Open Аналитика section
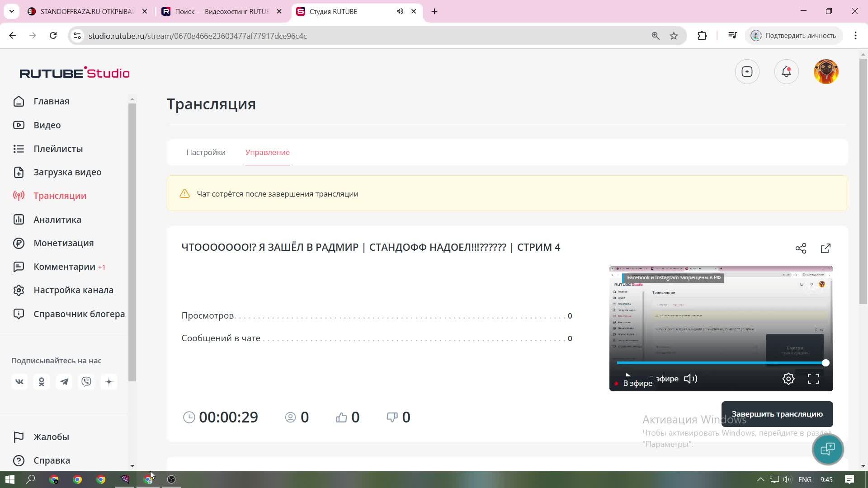The width and height of the screenshot is (868, 488). [47, 220]
